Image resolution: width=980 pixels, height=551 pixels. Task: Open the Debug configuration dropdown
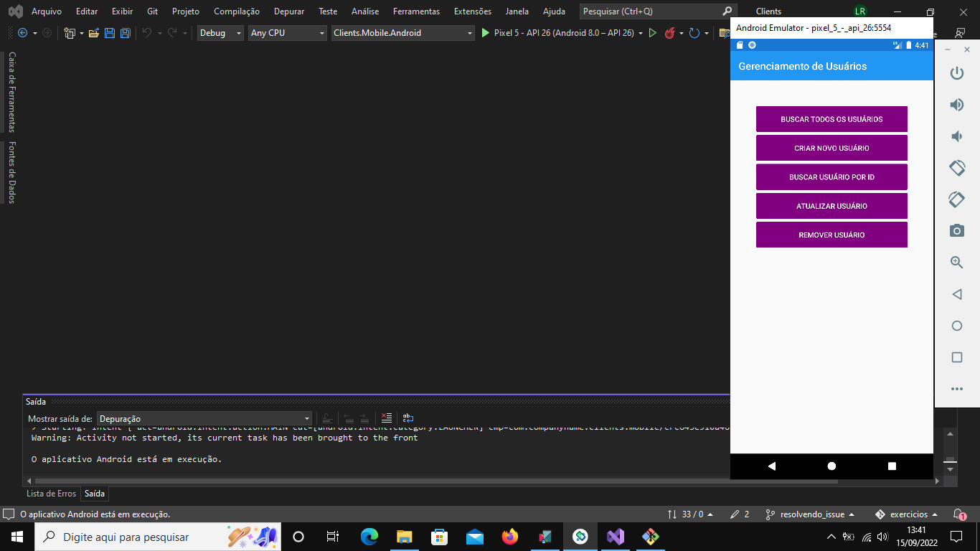pyautogui.click(x=220, y=32)
